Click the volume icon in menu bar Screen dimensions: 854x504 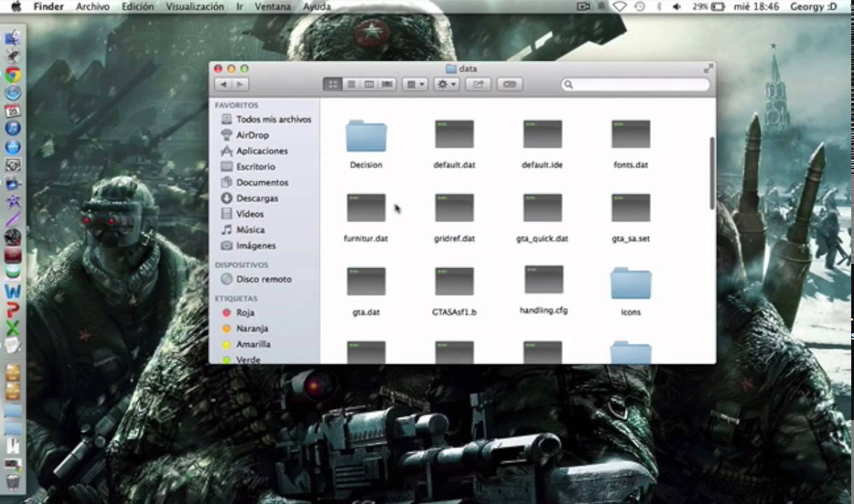point(676,6)
